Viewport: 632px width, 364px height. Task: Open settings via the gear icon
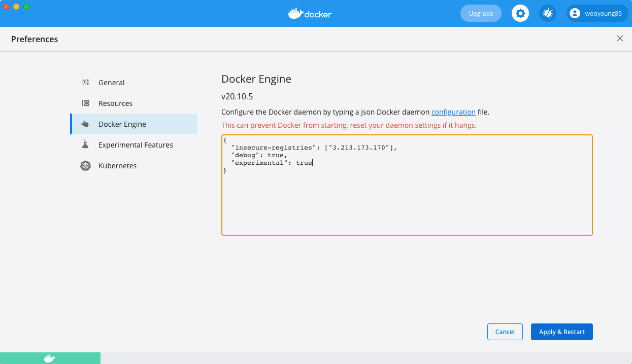520,13
